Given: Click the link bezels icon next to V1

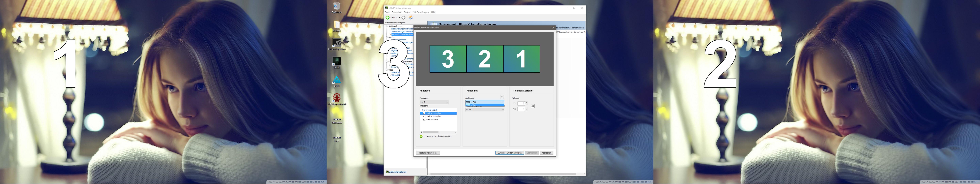Looking at the screenshot, I should tap(533, 106).
